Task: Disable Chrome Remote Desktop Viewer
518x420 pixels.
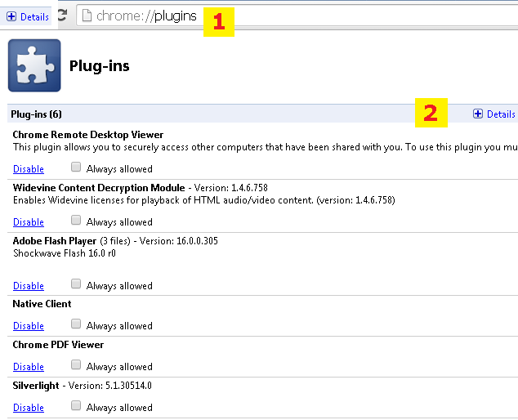Action: (29, 169)
